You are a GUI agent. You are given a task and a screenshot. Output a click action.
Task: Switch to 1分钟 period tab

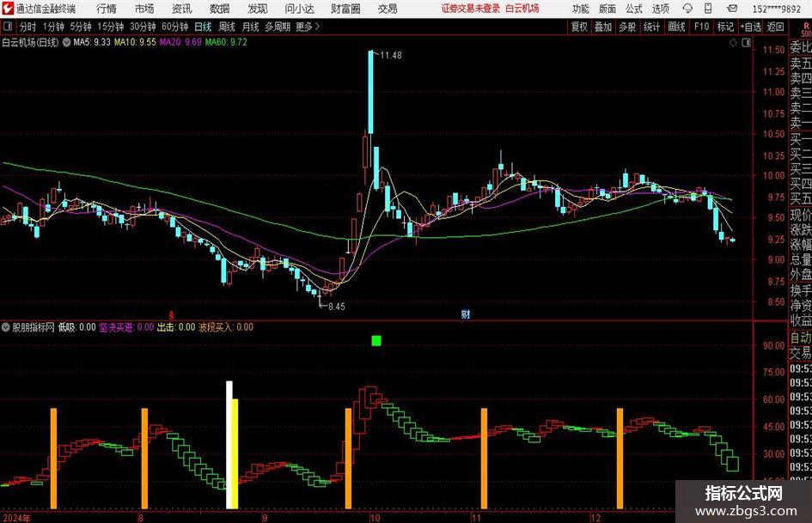pos(53,27)
